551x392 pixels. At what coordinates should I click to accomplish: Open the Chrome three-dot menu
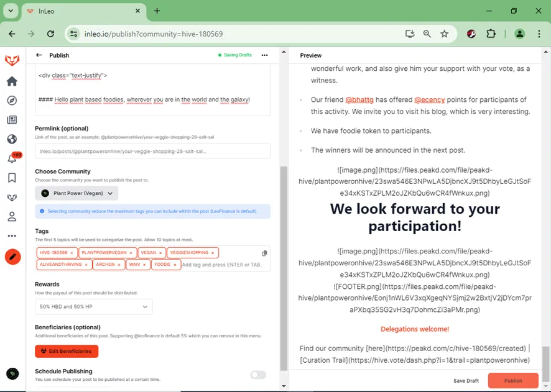point(539,34)
